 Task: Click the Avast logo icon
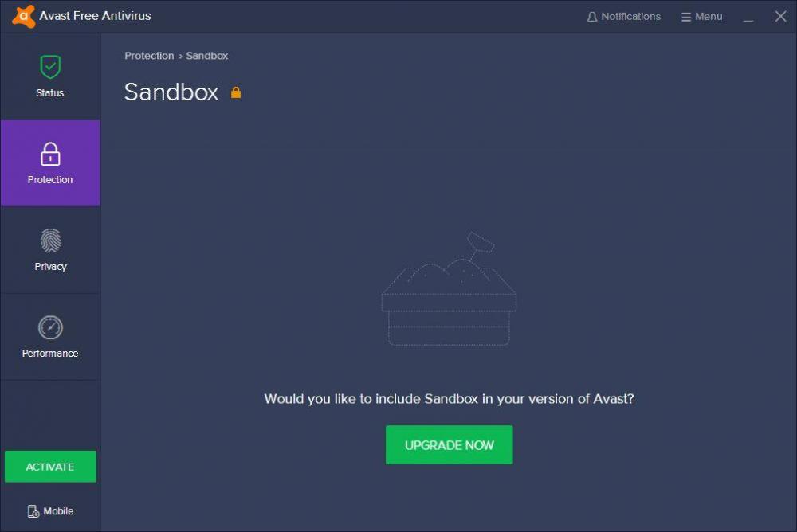tap(23, 16)
